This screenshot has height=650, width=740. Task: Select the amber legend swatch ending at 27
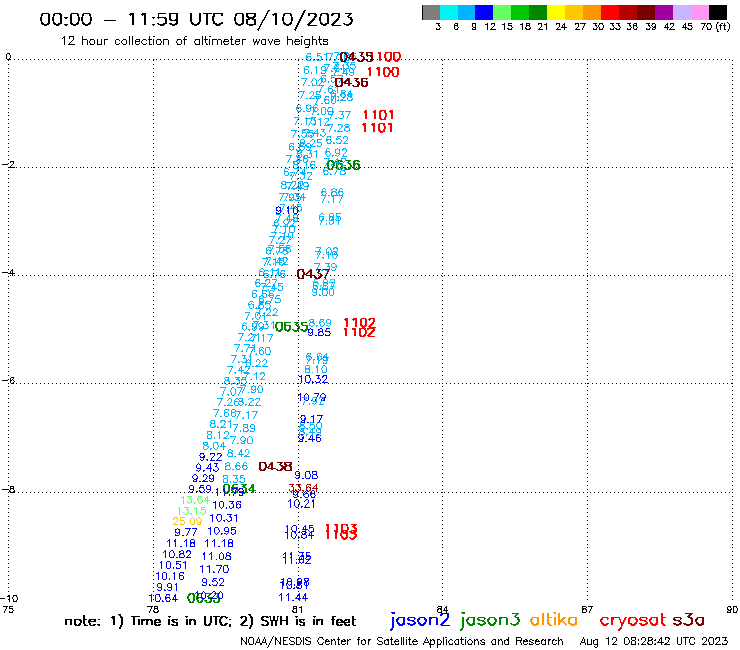(x=574, y=12)
